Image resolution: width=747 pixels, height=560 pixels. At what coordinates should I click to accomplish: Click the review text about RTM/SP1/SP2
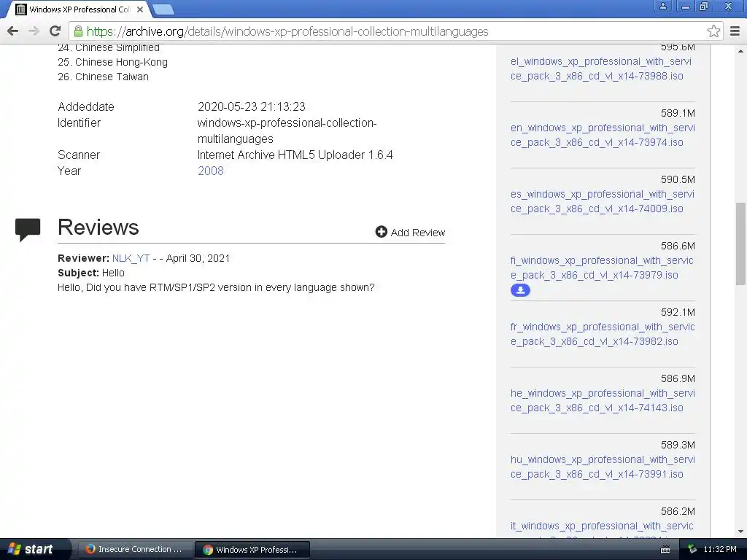click(x=216, y=287)
